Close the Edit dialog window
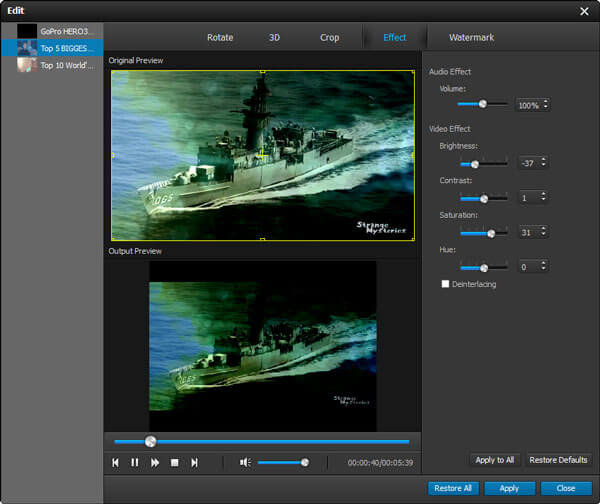The width and height of the screenshot is (600, 504). (584, 10)
